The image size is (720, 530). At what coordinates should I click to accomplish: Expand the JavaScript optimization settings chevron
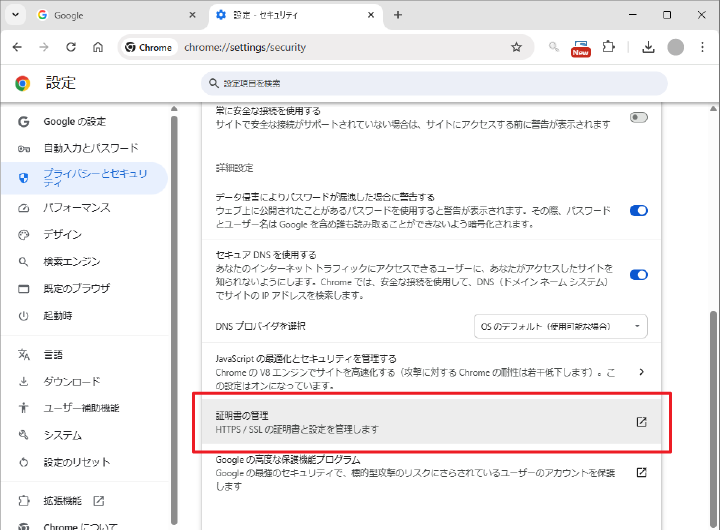point(641,372)
